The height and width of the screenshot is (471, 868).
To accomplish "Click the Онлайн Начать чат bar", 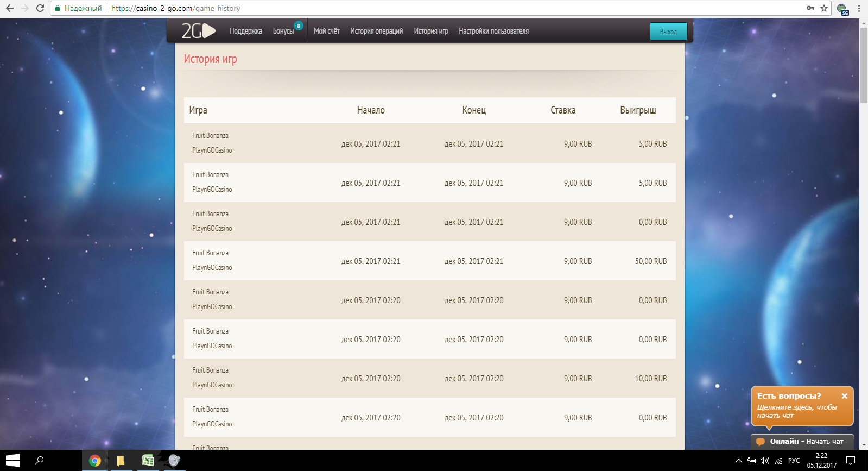I will (x=802, y=442).
